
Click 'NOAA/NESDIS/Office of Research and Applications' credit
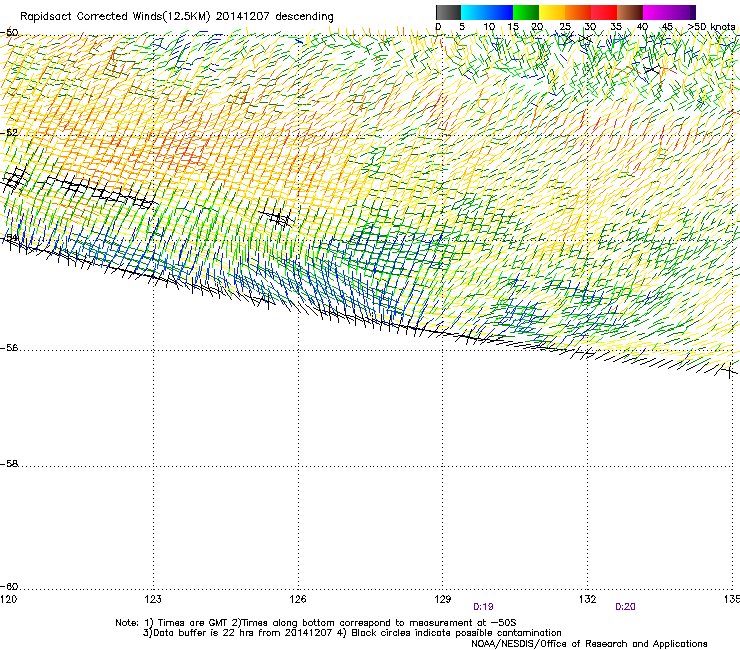[x=589, y=644]
